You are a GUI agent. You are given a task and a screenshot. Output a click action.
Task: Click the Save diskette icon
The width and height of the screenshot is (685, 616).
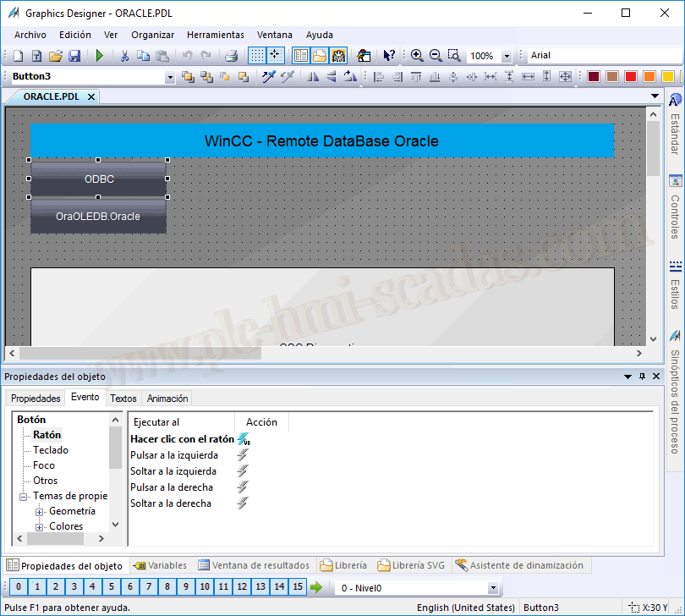tap(74, 56)
